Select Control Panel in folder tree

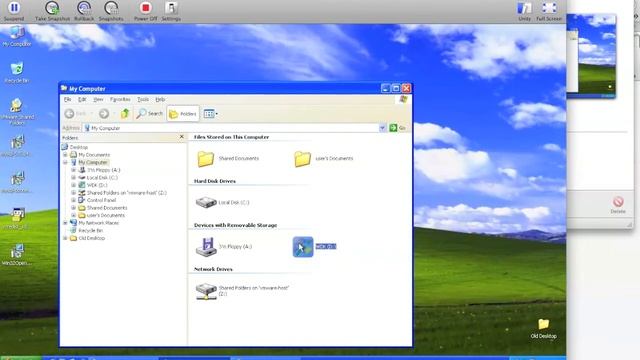(101, 200)
